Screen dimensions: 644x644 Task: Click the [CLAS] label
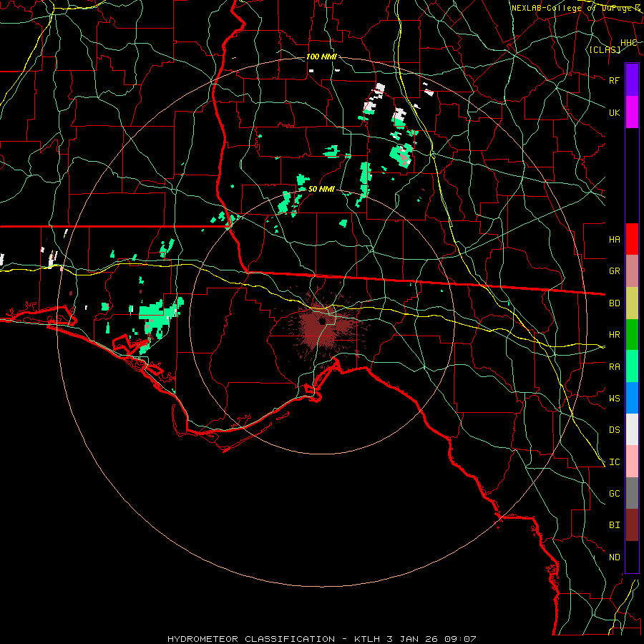click(605, 49)
